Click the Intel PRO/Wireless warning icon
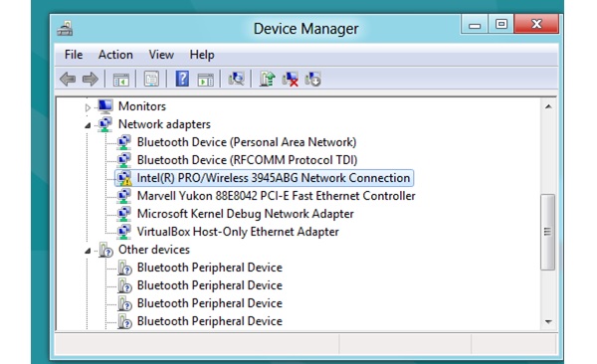Image resolution: width=597 pixels, height=364 pixels. [x=124, y=178]
